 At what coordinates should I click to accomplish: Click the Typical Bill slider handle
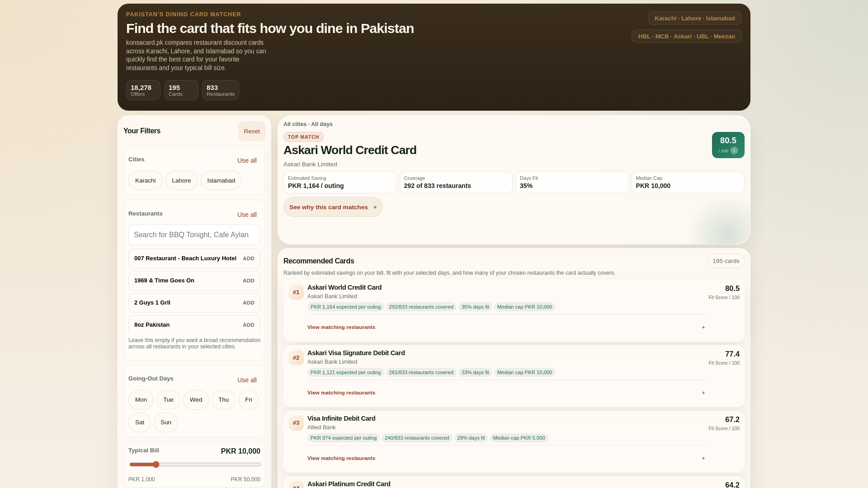(156, 465)
